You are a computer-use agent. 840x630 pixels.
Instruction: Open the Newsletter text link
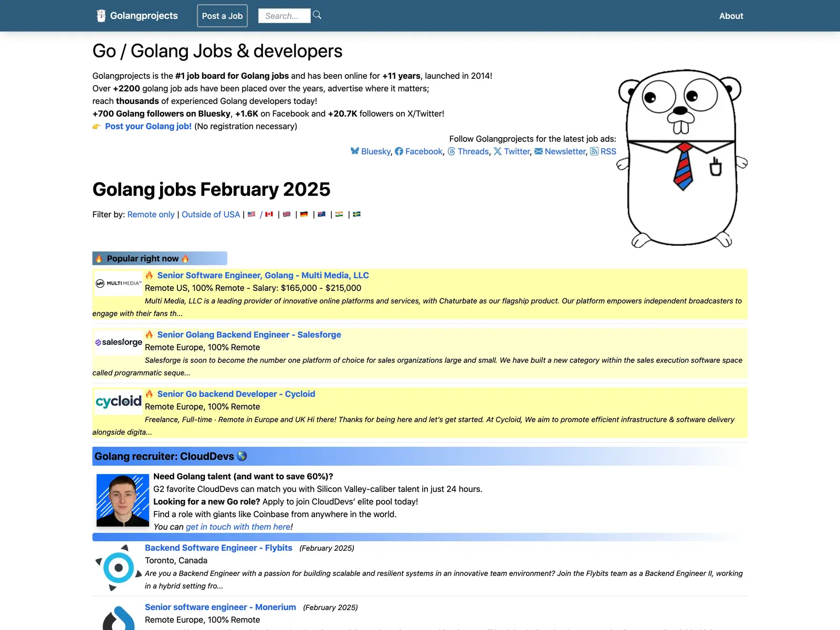pos(565,151)
